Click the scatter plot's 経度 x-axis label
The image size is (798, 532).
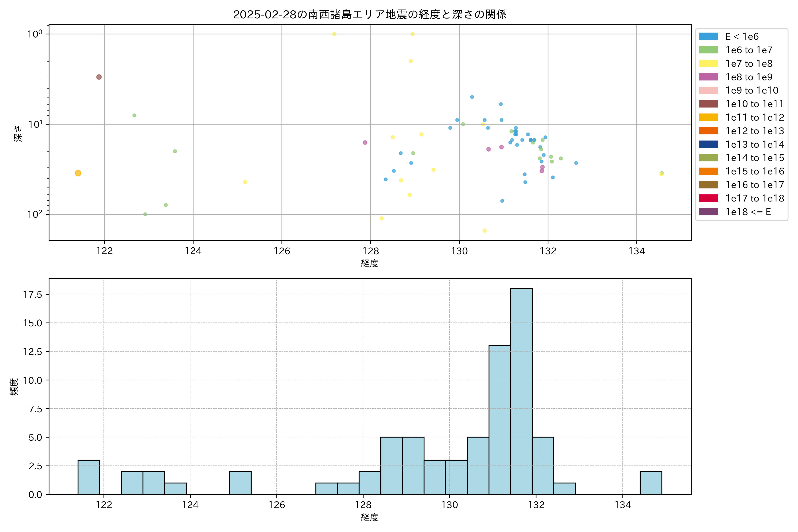click(x=370, y=263)
